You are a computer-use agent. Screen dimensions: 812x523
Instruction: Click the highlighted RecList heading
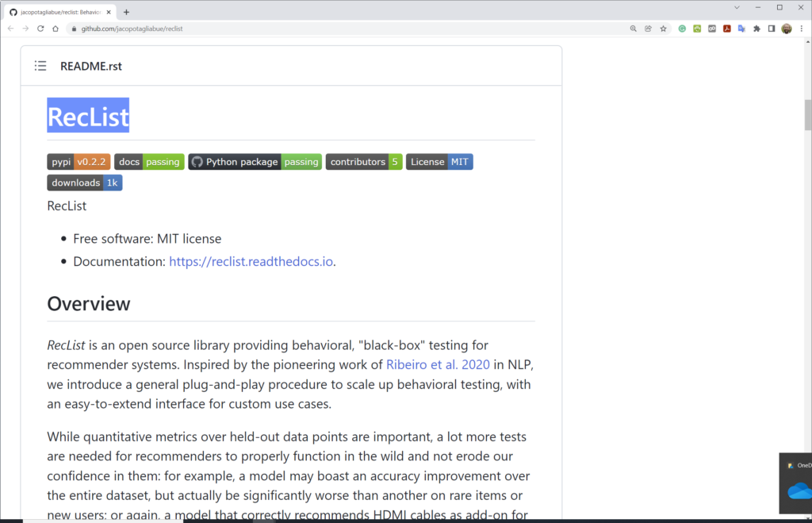pos(88,116)
